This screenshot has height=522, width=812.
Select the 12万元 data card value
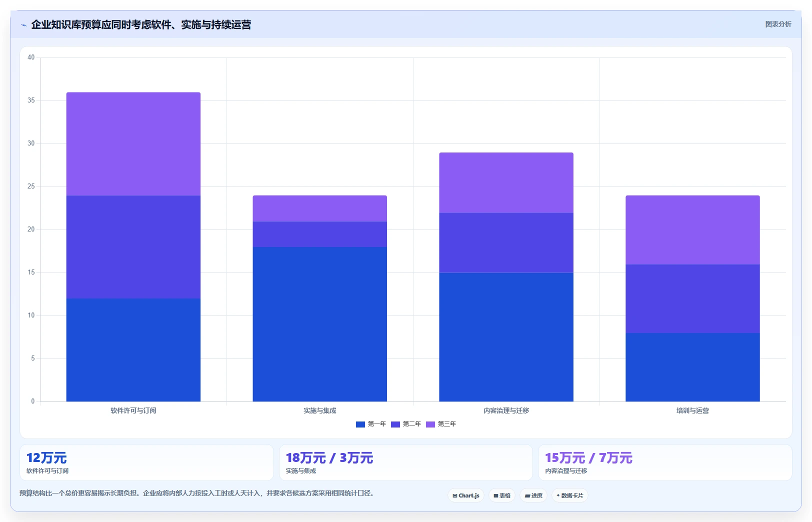click(46, 458)
